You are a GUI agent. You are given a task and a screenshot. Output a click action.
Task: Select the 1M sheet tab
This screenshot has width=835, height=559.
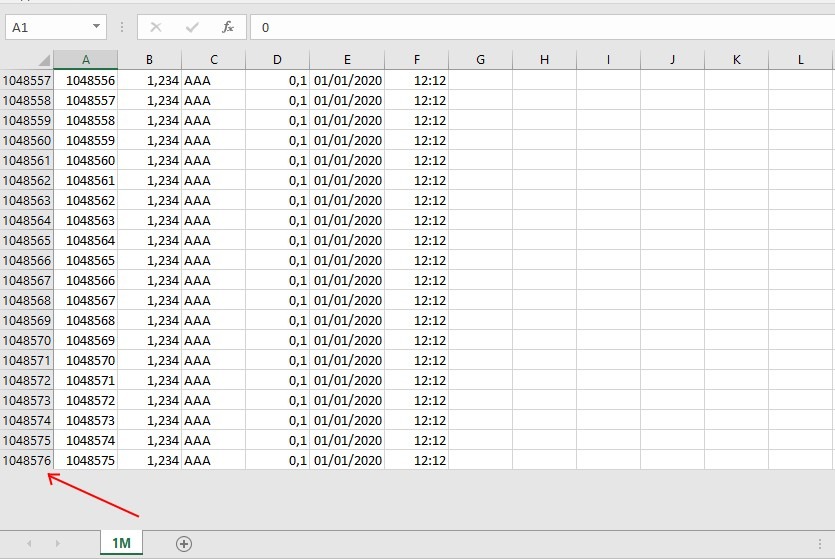click(x=121, y=542)
